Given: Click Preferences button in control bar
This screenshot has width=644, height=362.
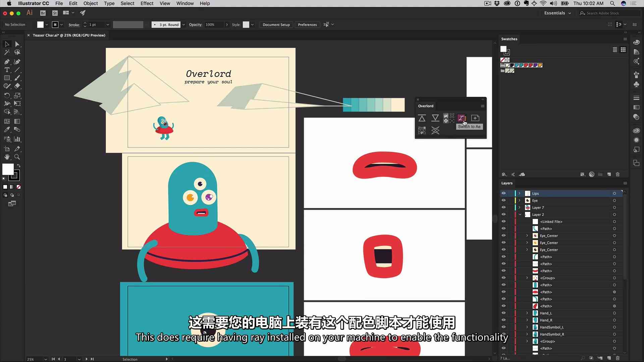Looking at the screenshot, I should [308, 25].
